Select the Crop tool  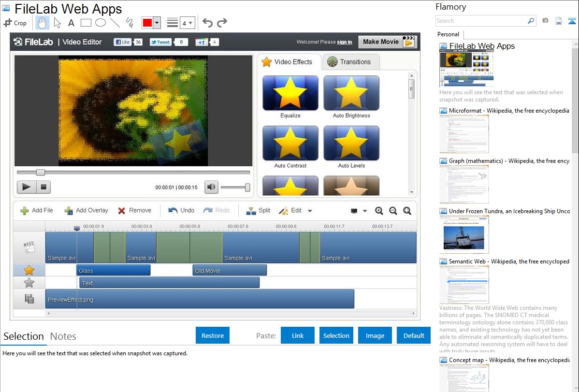tap(15, 23)
